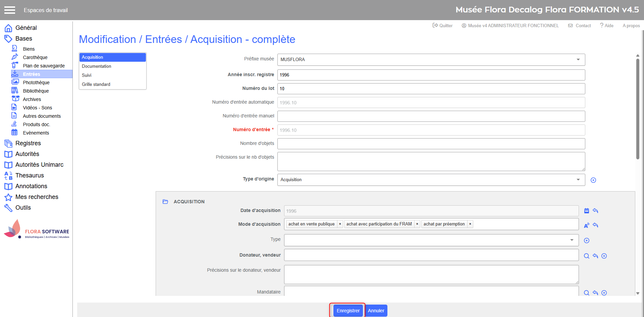Remove 'achat avec participation du FRAM' tag
The height and width of the screenshot is (317, 644).
417,224
